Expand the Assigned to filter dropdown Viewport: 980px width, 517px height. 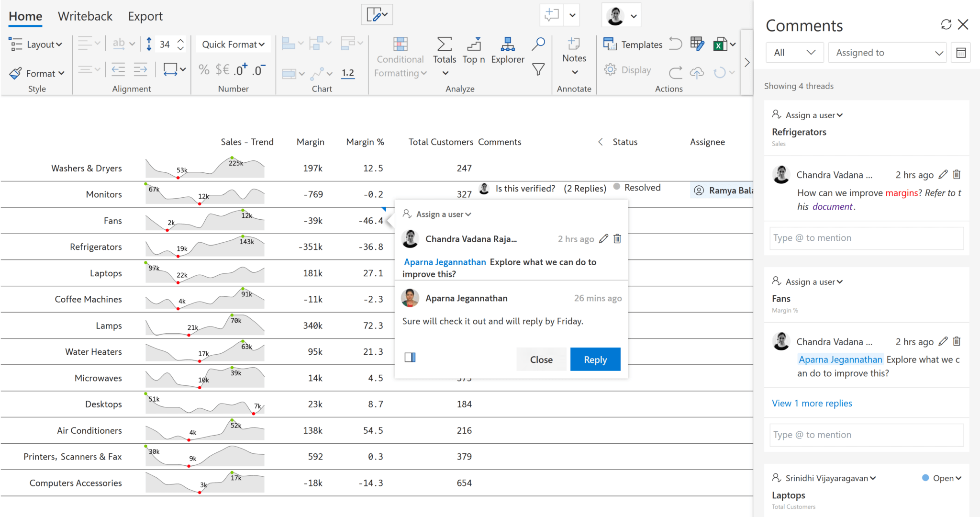tap(887, 52)
